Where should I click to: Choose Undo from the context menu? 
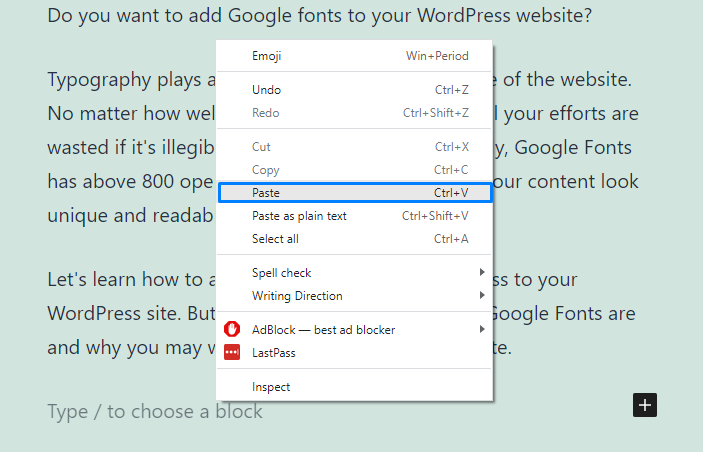355,90
